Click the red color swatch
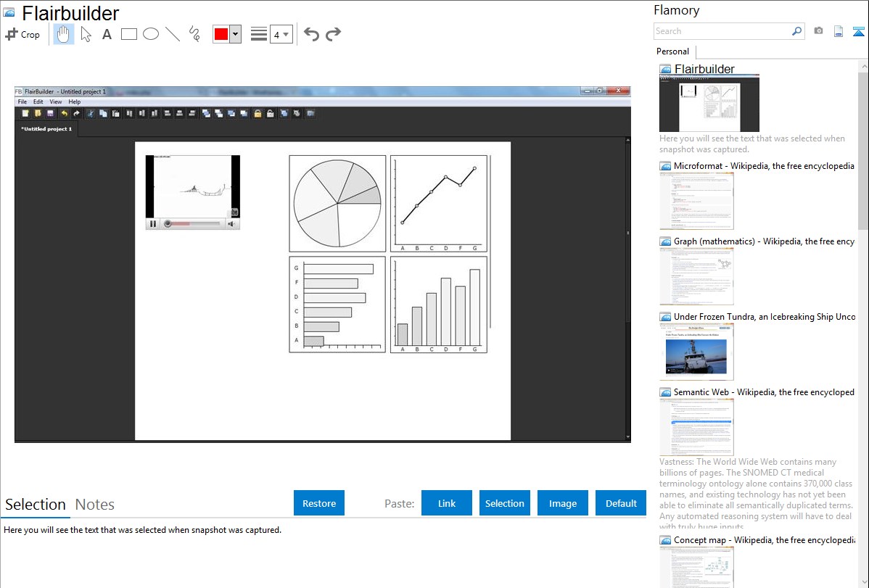Viewport: 869px width, 588px height. pyautogui.click(x=221, y=34)
